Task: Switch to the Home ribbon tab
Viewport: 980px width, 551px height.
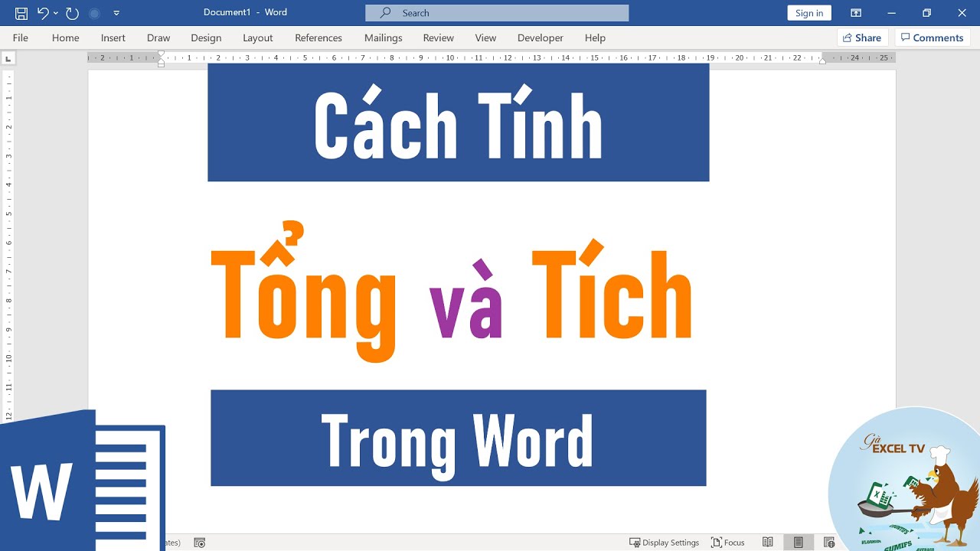Action: pyautogui.click(x=66, y=37)
